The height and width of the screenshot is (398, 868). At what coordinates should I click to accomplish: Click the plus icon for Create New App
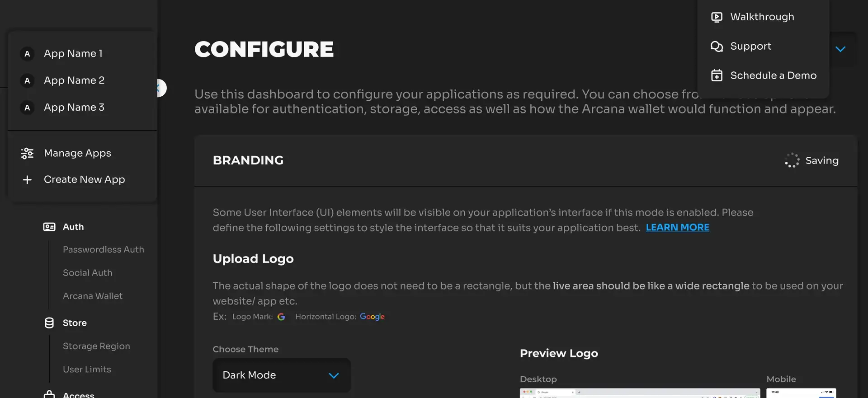(27, 180)
